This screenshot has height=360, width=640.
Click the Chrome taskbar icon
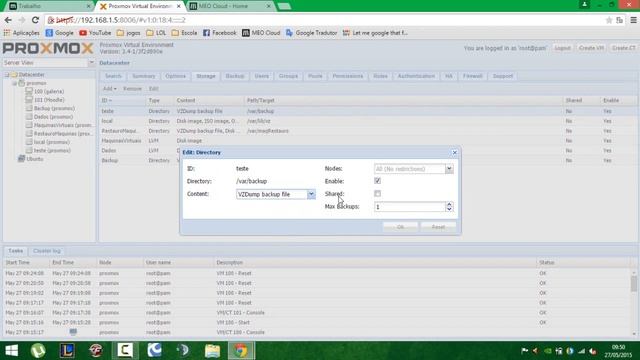(x=241, y=351)
